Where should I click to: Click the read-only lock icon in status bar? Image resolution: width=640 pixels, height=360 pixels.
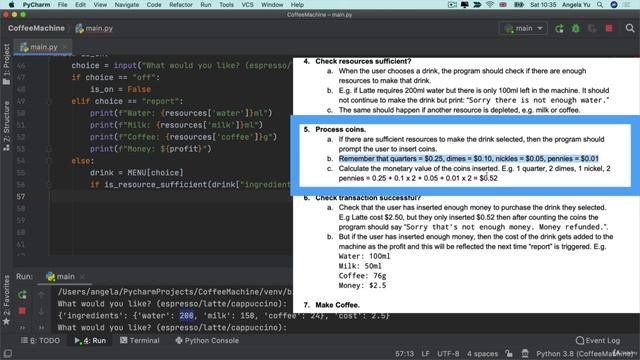[x=509, y=353]
